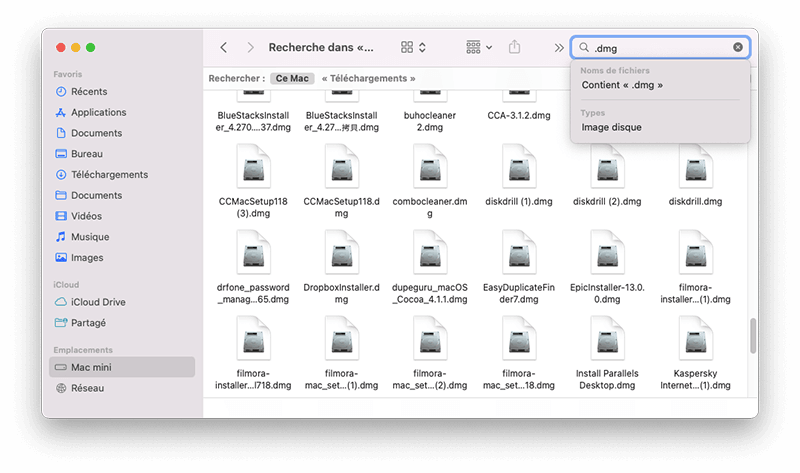The height and width of the screenshot is (473, 800).
Task: Select the DropboxInstaller.dmg file icon
Action: pos(342,253)
